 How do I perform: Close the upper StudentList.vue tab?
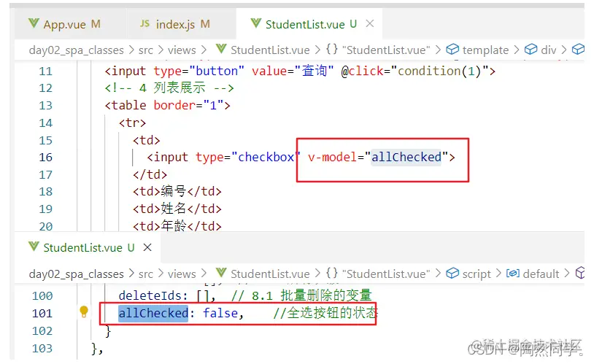coord(370,24)
